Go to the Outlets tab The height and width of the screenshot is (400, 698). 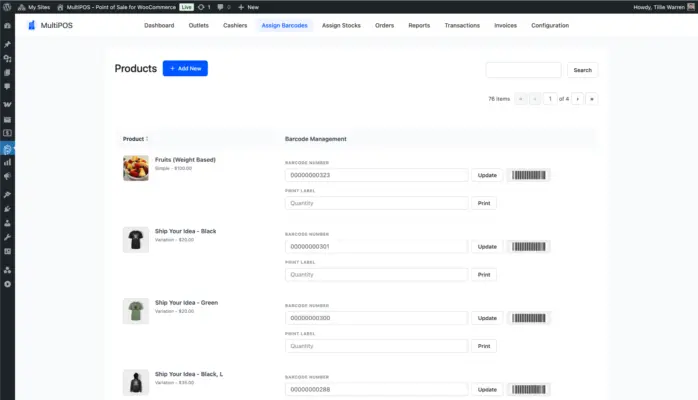tap(199, 25)
